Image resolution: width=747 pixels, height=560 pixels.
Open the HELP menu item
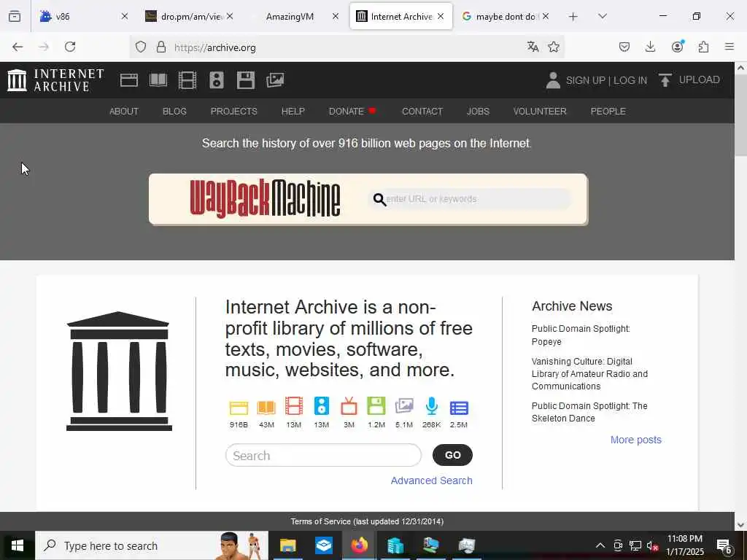(293, 111)
